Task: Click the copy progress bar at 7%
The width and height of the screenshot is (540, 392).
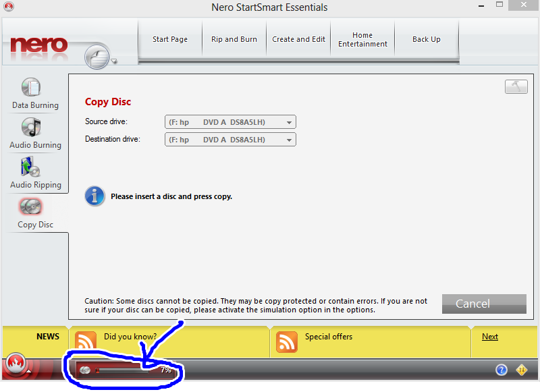Action: 122,370
